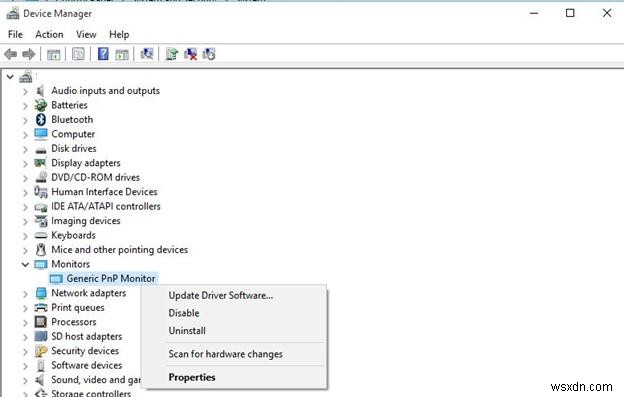Click the root computer node icon

coord(26,76)
